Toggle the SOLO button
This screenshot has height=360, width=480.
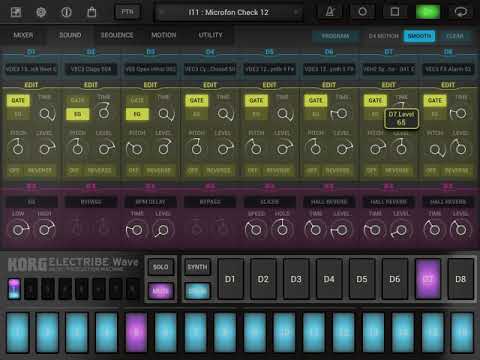click(160, 267)
